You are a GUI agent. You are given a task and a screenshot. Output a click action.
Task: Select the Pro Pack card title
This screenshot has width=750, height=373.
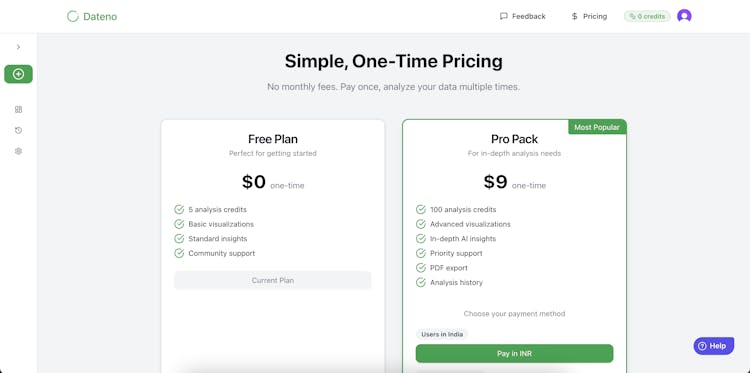[514, 139]
